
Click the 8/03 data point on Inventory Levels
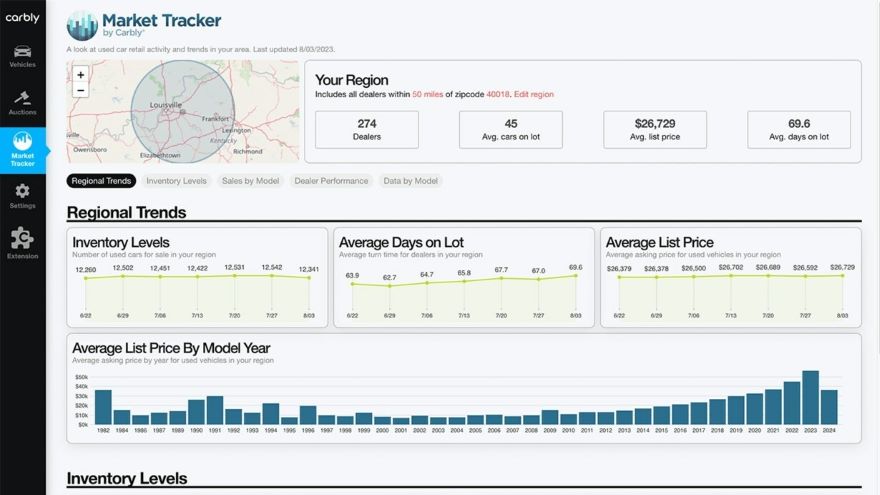(x=309, y=278)
